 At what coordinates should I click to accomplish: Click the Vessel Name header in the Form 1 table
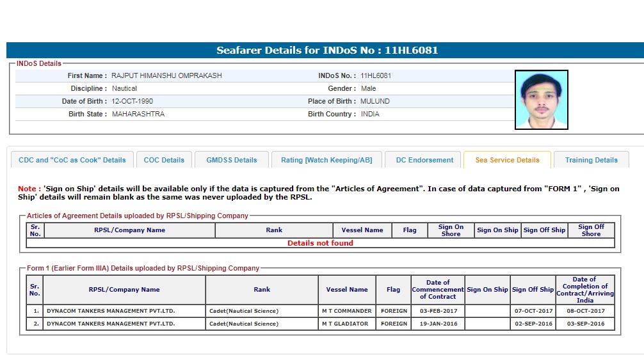[346, 290]
